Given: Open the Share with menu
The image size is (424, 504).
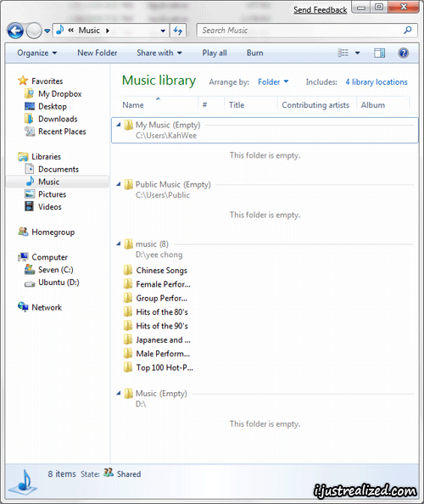Looking at the screenshot, I should pos(159,53).
